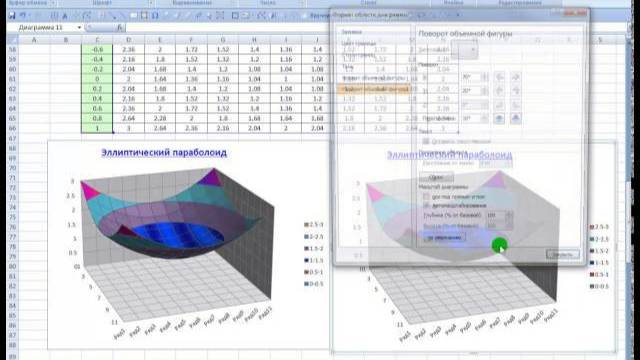640x360 pixels.
Task: Toggle 'Оси под прямым углом' checkbox
Action: coord(426,196)
